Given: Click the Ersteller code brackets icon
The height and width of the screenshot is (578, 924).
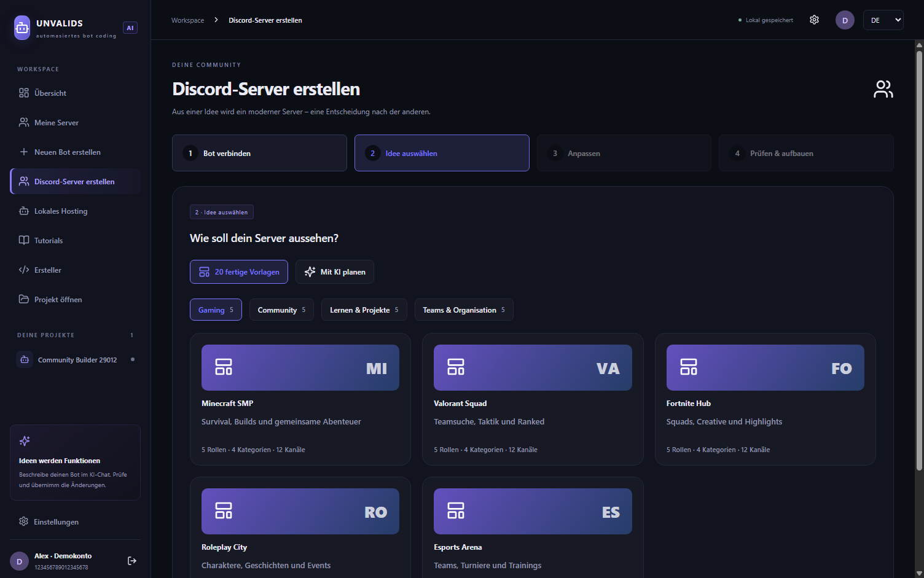Looking at the screenshot, I should [x=24, y=270].
